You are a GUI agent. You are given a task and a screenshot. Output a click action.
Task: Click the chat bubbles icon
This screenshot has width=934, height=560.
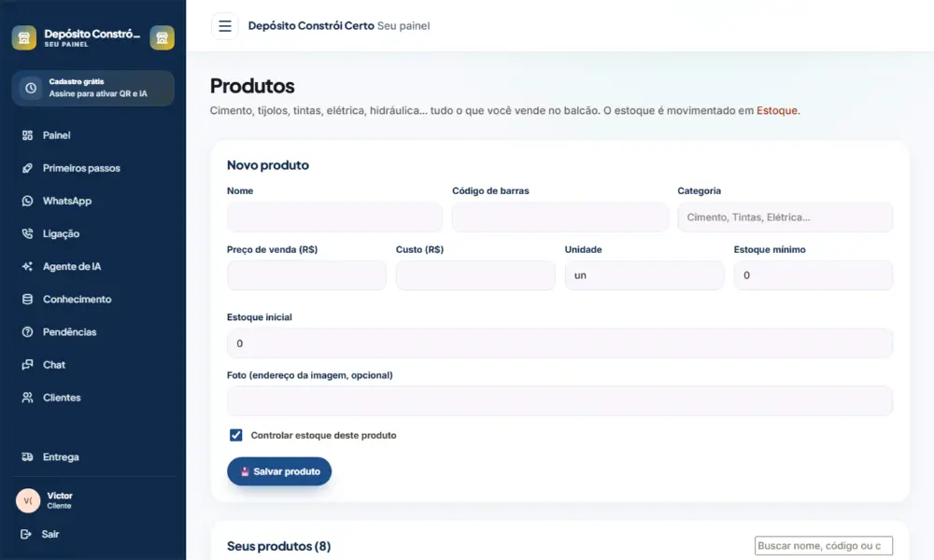click(x=27, y=364)
